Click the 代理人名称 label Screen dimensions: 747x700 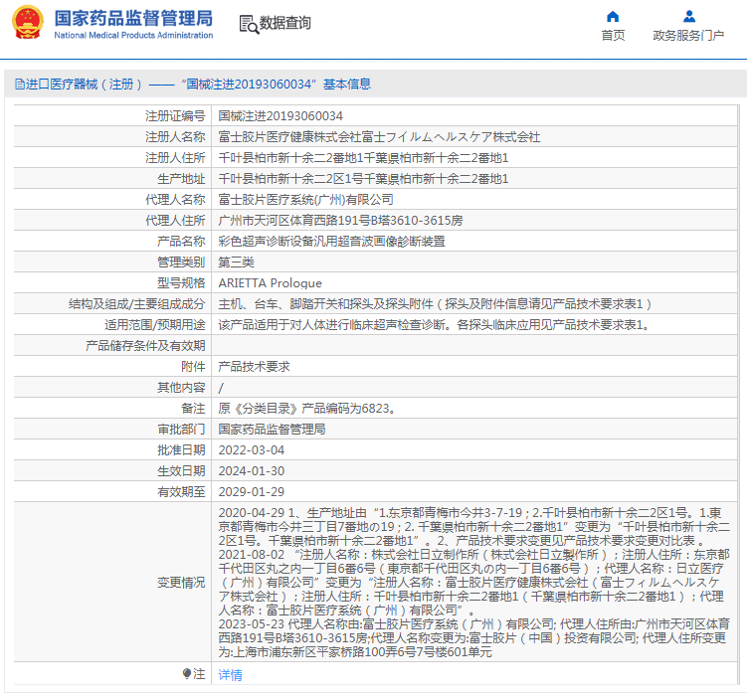(x=175, y=200)
